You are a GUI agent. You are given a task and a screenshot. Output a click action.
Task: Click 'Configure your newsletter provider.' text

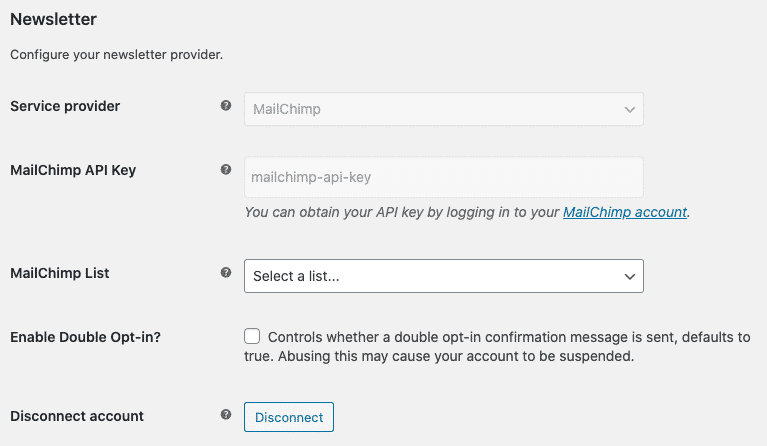pyautogui.click(x=116, y=54)
